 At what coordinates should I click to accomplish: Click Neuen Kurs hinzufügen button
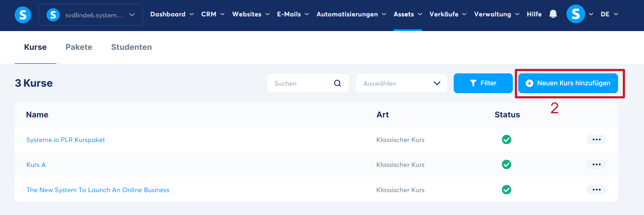(x=568, y=83)
